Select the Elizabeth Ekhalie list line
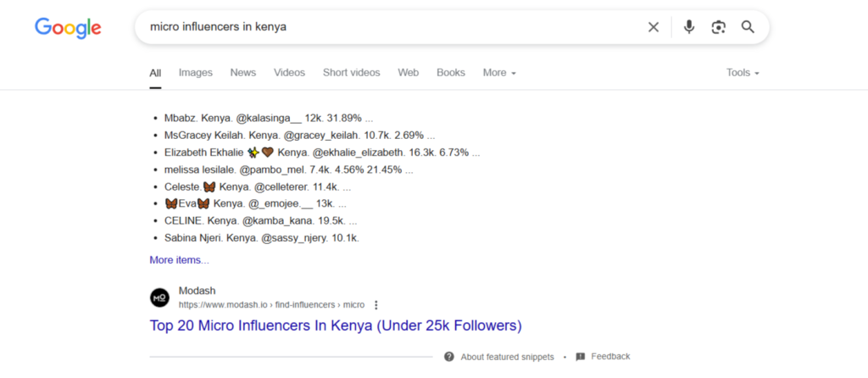 322,153
